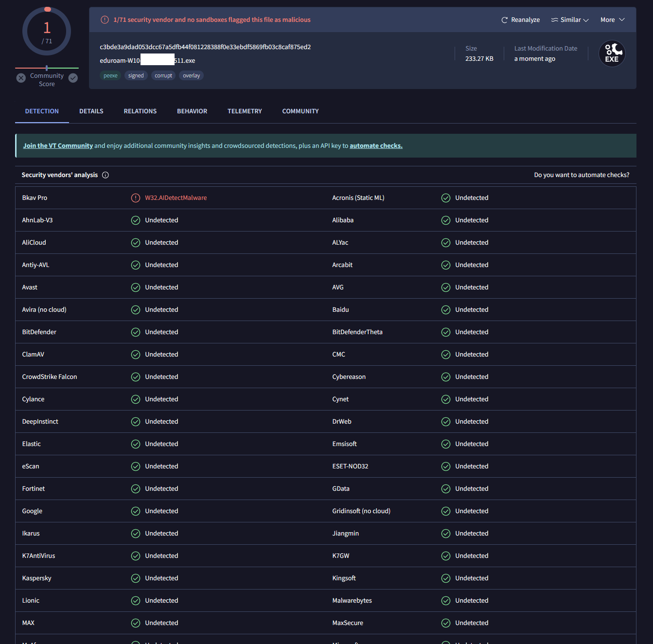Click the Fortinet undetected check icon
This screenshot has width=653, height=644.
pyautogui.click(x=136, y=489)
